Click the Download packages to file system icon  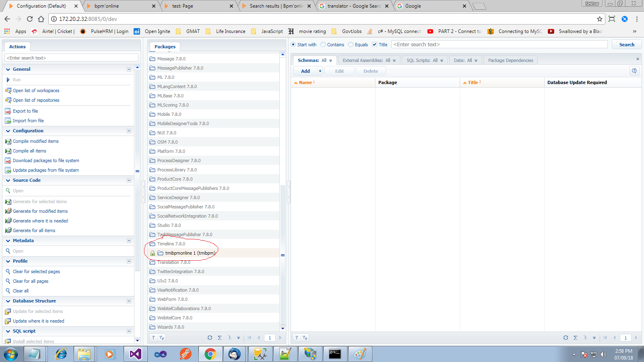[8, 160]
